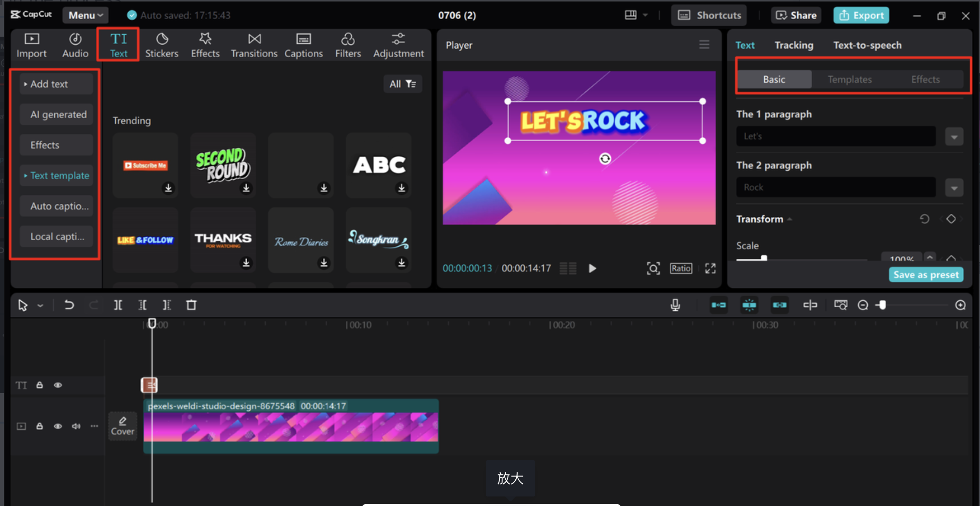The image size is (980, 506).
Task: Delete the selected clip with trash icon
Action: [191, 305]
